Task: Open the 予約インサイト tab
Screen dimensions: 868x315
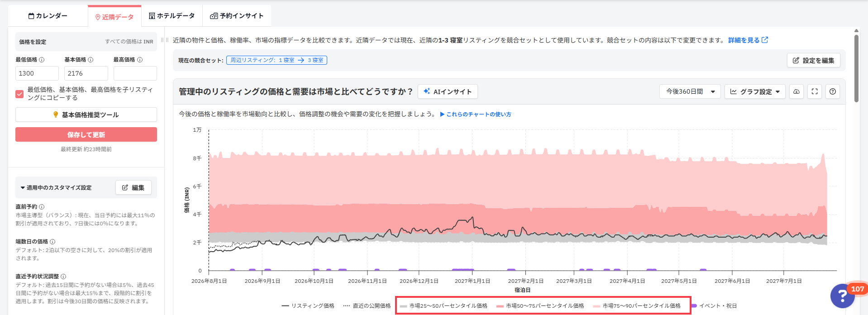Action: (x=237, y=16)
